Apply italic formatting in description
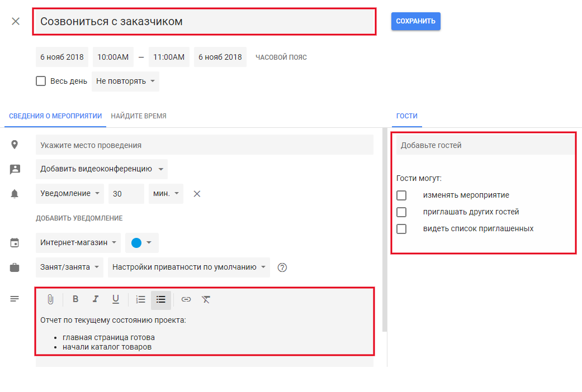The image size is (582, 392). (96, 299)
